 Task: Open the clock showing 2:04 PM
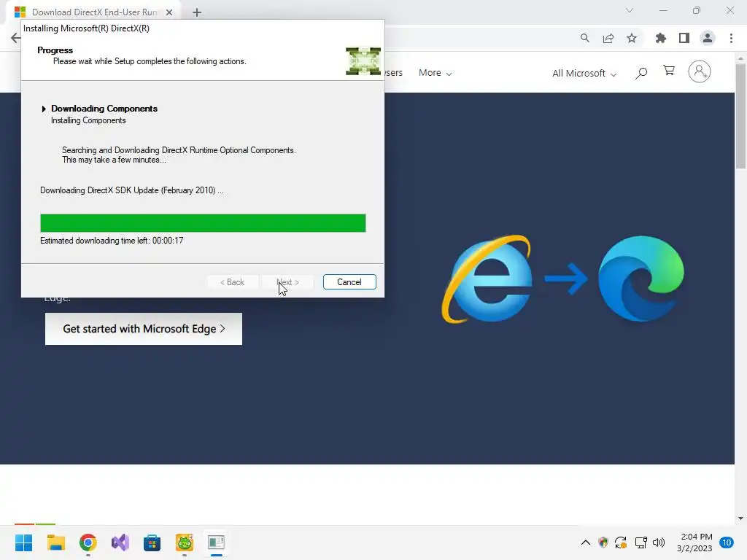click(694, 542)
